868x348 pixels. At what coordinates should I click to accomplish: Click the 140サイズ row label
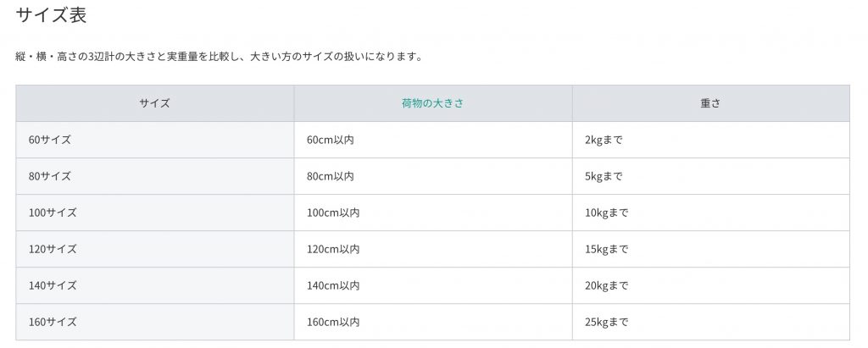(x=53, y=286)
